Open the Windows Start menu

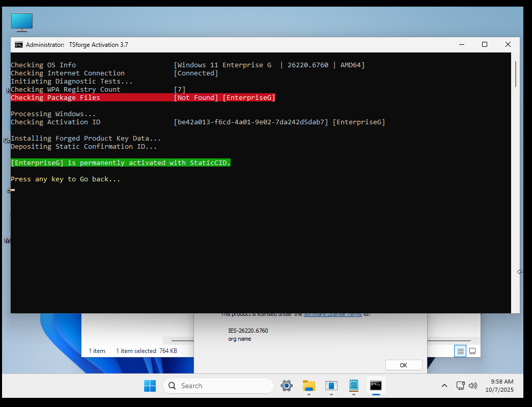tap(150, 386)
